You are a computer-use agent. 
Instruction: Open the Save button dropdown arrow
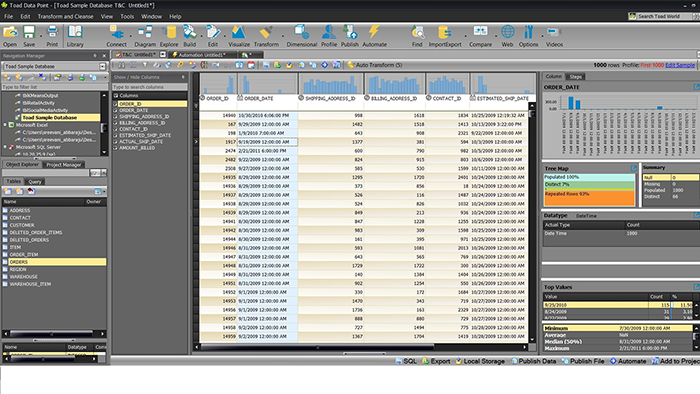(x=40, y=35)
